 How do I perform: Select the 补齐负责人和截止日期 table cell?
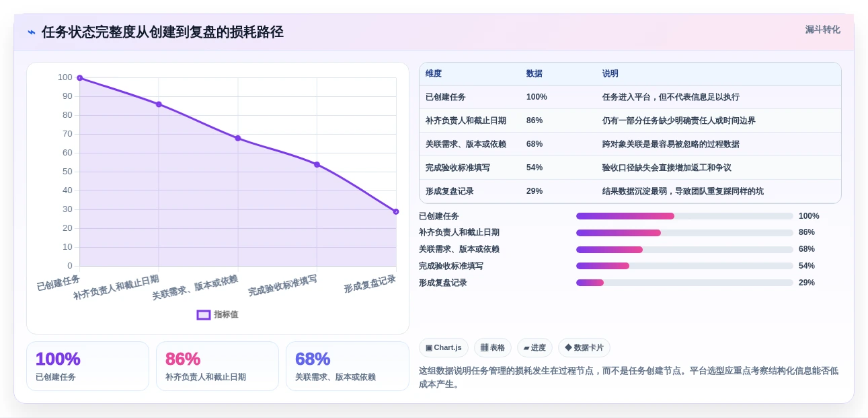point(466,120)
